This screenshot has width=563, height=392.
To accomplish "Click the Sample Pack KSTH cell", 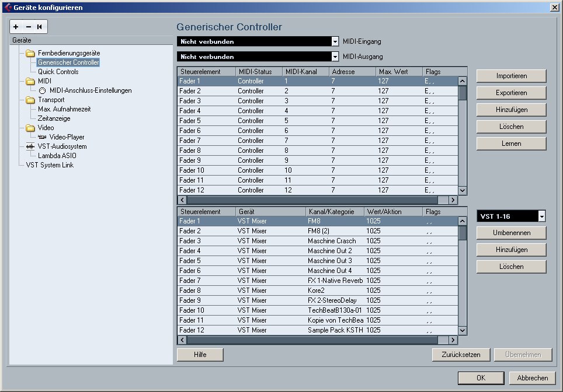I will click(x=335, y=330).
